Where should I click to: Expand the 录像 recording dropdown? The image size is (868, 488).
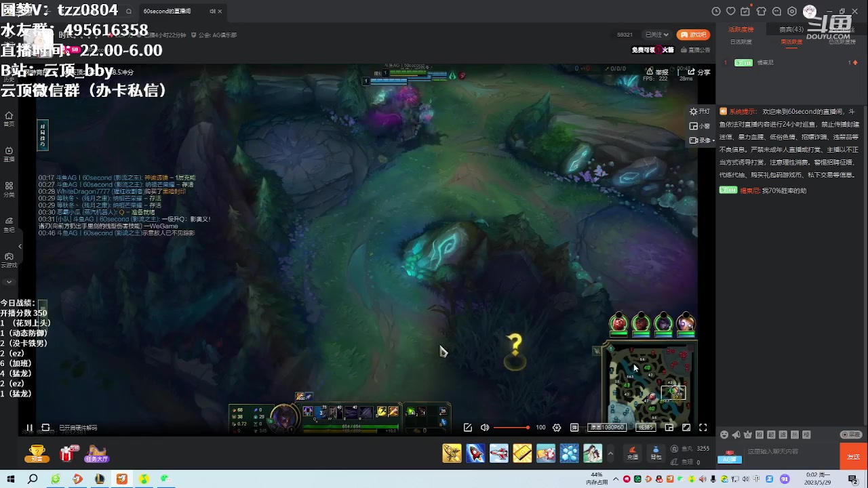tap(702, 140)
